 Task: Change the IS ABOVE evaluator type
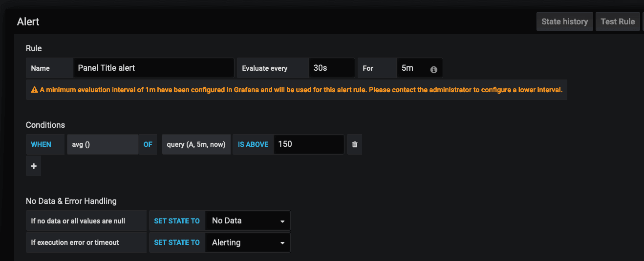253,144
